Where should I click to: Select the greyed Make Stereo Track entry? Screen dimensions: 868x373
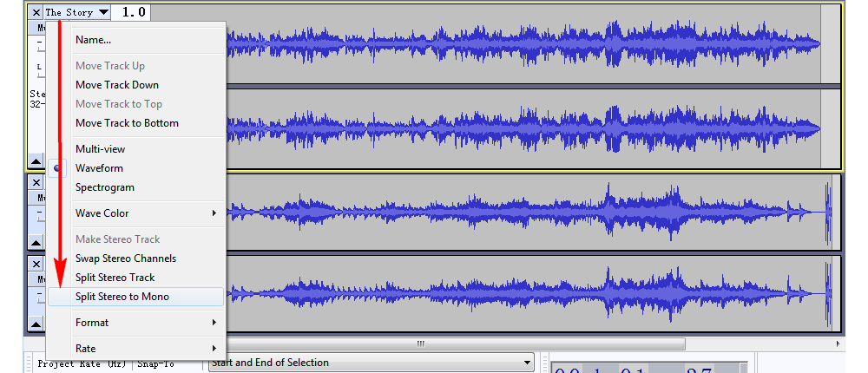(135, 239)
